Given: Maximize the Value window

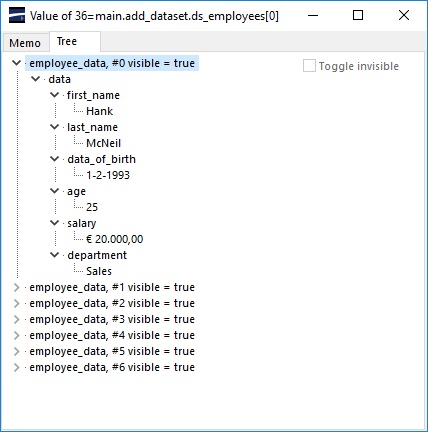Looking at the screenshot, I should [x=358, y=15].
